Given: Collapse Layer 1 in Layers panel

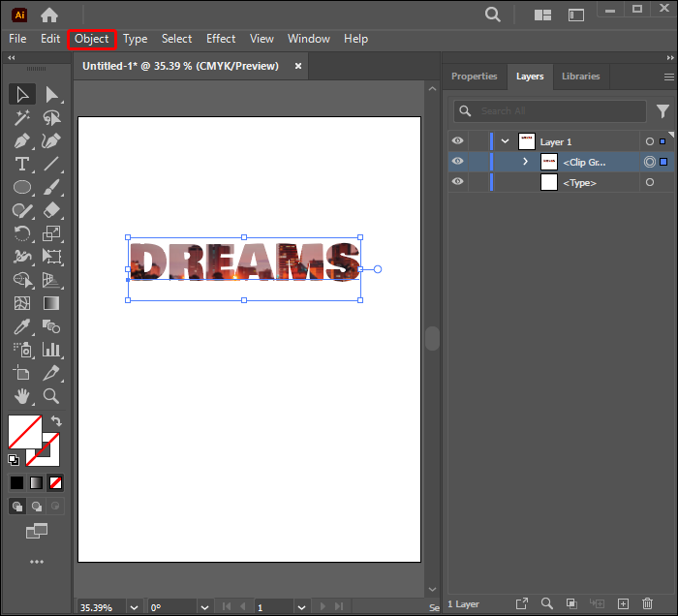Looking at the screenshot, I should point(505,141).
